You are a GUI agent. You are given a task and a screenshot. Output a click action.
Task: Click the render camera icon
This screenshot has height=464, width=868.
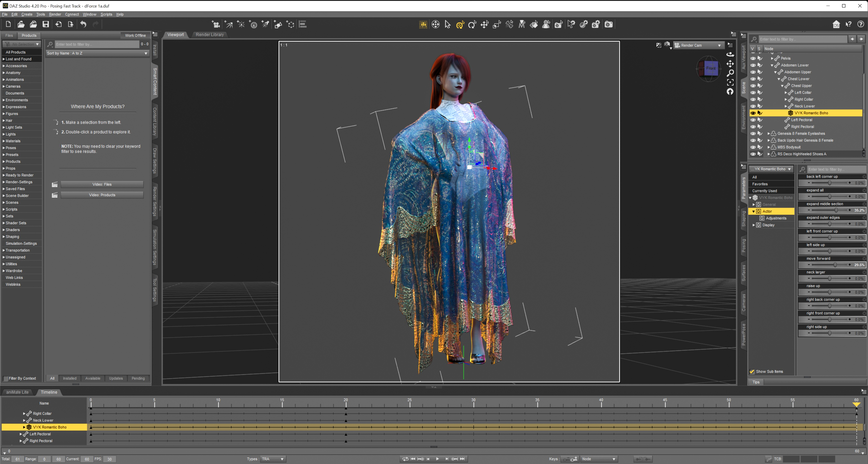point(677,45)
